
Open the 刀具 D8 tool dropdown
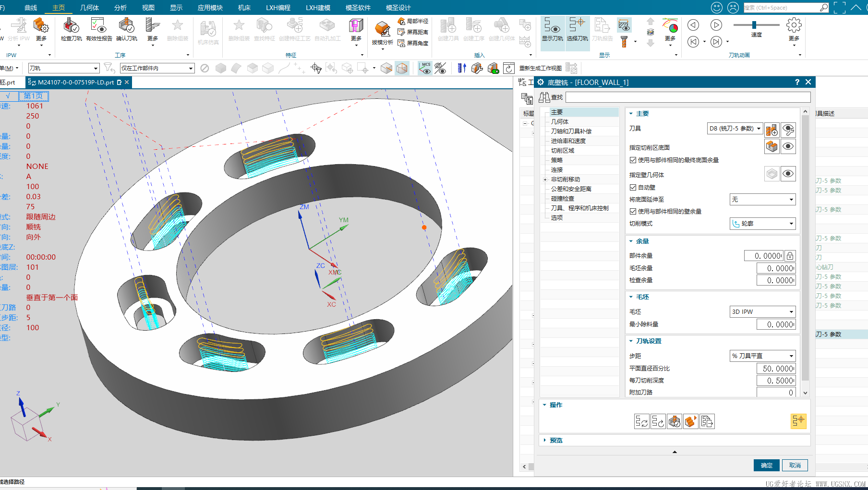(735, 129)
